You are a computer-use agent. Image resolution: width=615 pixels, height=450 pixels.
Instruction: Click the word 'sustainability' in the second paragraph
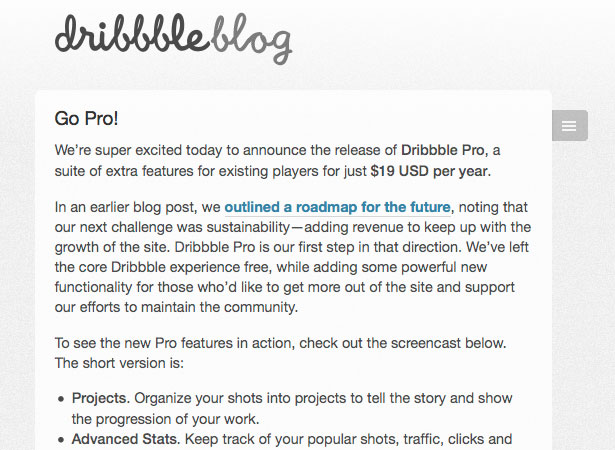click(248, 227)
